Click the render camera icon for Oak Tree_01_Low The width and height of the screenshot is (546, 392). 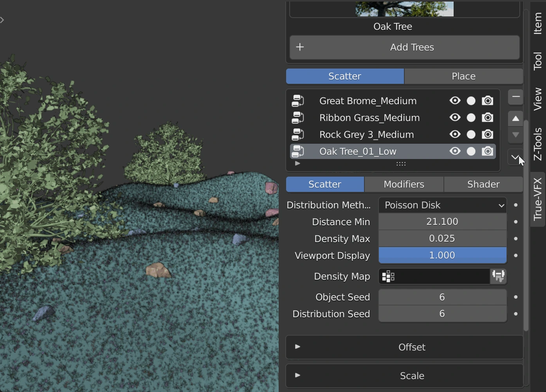(487, 151)
